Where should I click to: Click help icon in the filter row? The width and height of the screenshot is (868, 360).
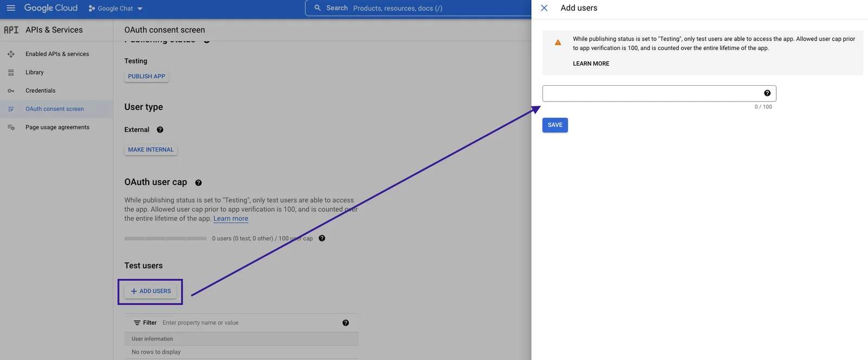[x=346, y=323]
